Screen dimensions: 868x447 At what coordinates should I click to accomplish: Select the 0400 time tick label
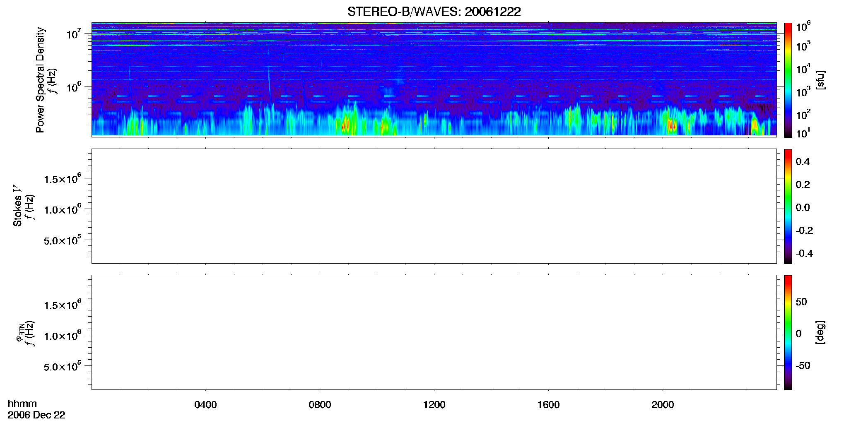click(x=205, y=405)
